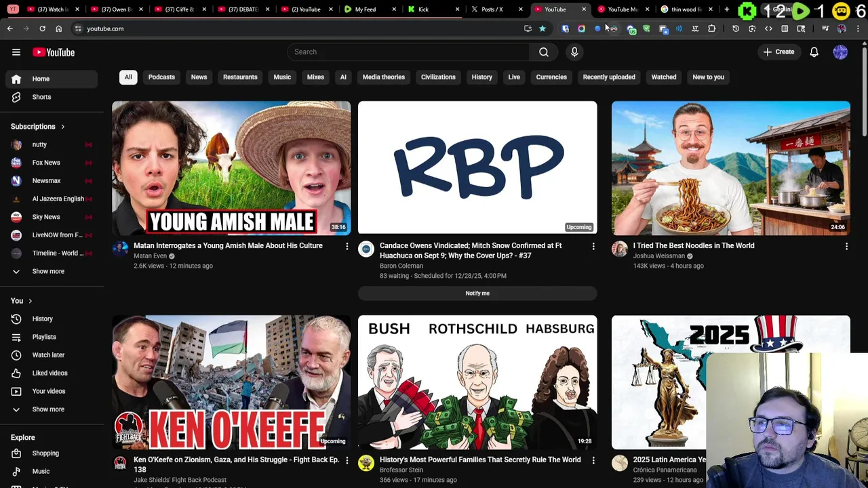Click the bookmark star in address bar
Screen dimensions: 868x488
tap(542, 28)
